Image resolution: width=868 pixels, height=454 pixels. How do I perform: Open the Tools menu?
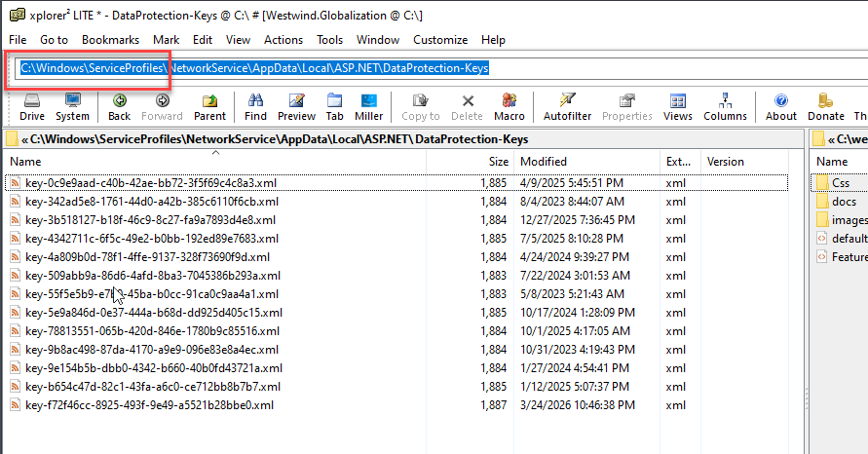330,40
